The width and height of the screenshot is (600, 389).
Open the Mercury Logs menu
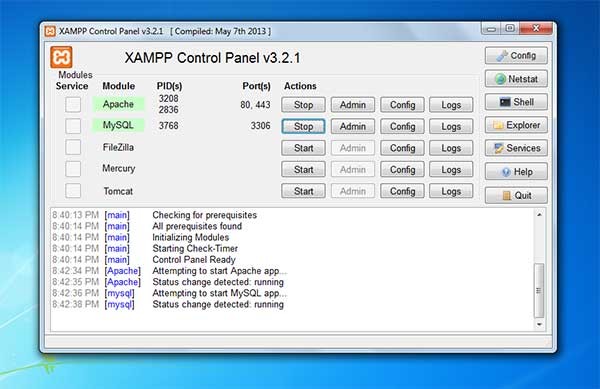tap(451, 169)
